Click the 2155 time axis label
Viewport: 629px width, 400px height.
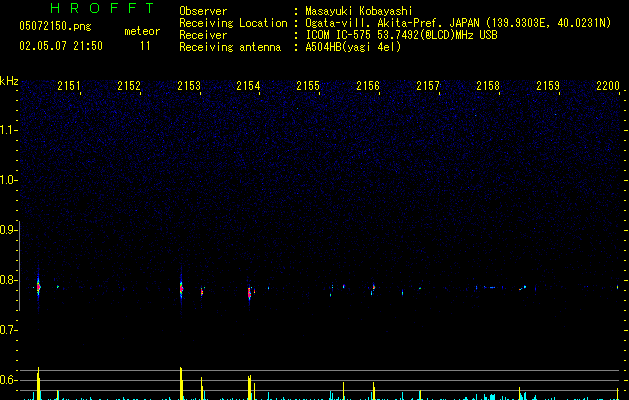(308, 85)
